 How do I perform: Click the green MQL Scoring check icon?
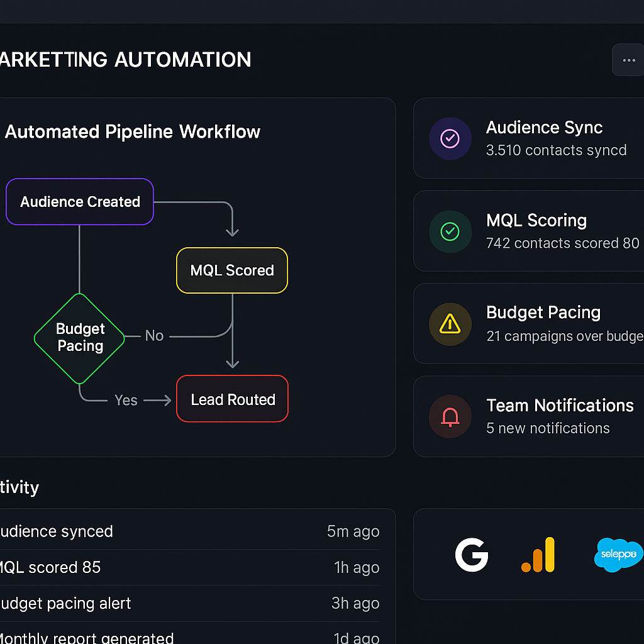(450, 231)
